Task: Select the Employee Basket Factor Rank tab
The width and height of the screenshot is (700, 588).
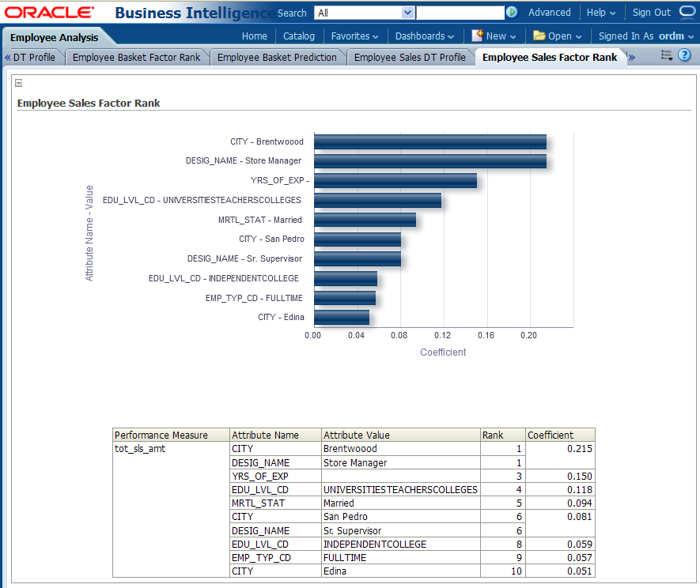Action: point(137,57)
